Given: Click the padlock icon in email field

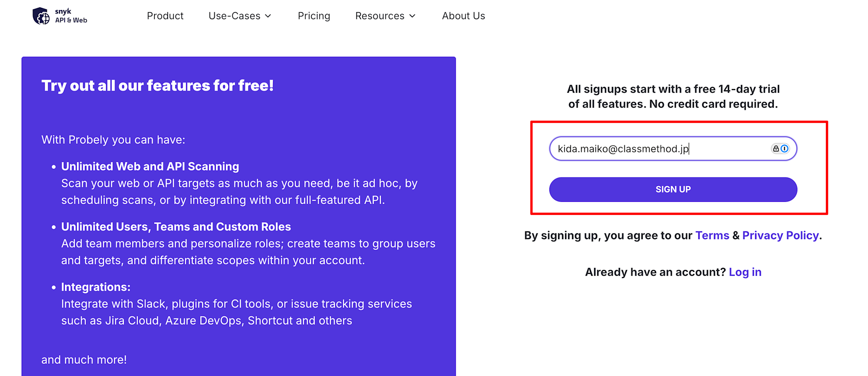Looking at the screenshot, I should (x=776, y=148).
